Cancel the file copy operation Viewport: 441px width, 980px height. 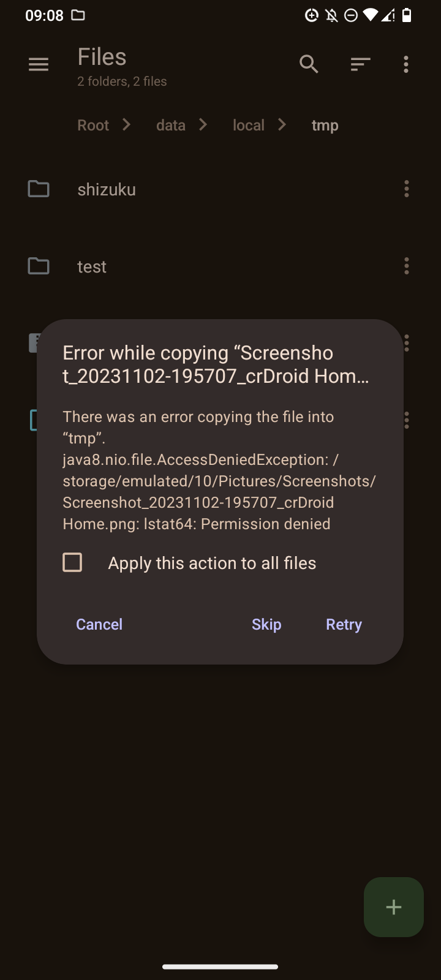tap(99, 624)
